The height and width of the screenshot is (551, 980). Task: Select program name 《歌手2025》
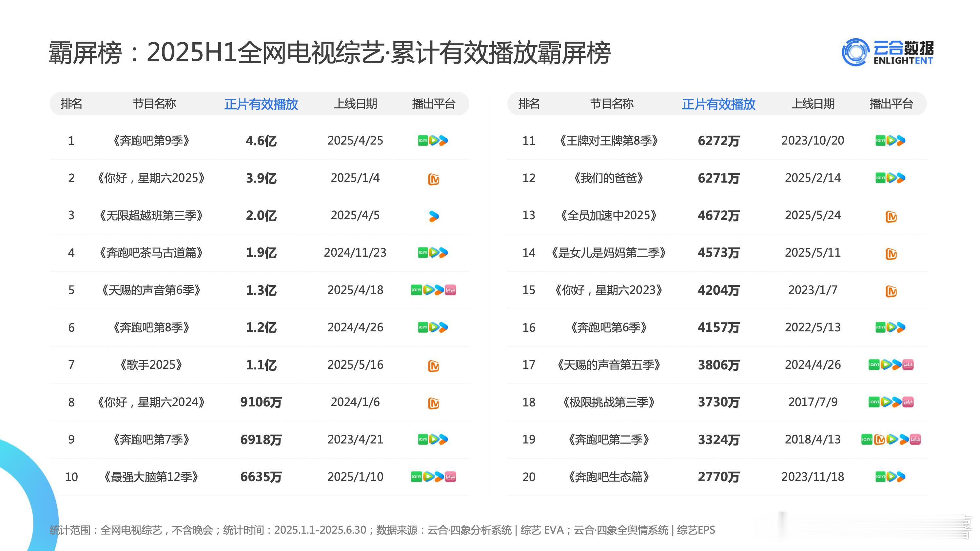[x=151, y=365]
